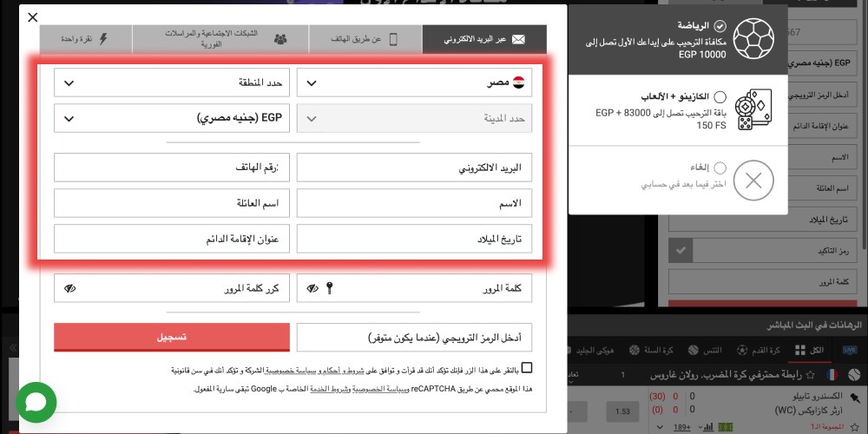Viewport: 868px width, 434px height.
Task: Click the circled X cancel bonus icon
Action: 753,181
